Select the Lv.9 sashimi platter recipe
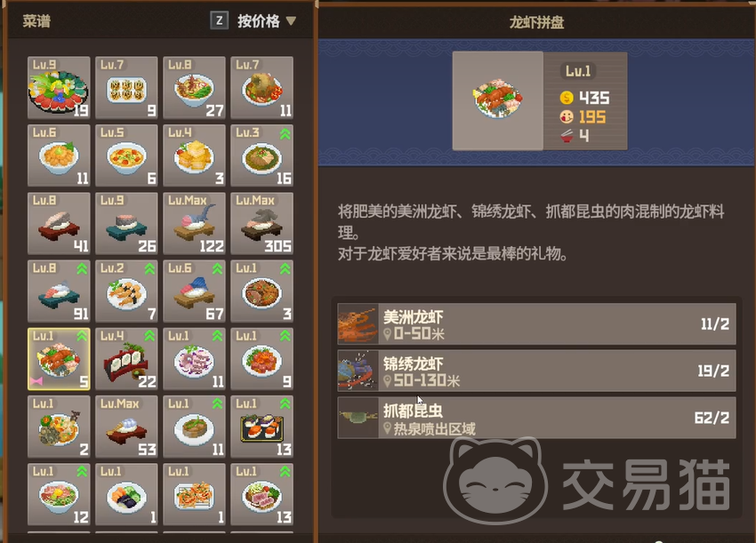Viewport: 756px width, 543px height. 59,88
